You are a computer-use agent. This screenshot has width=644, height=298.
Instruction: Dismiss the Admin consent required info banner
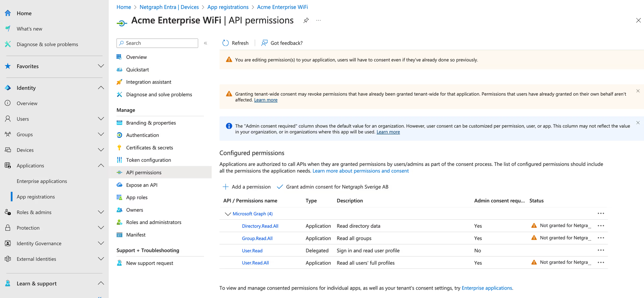638,123
